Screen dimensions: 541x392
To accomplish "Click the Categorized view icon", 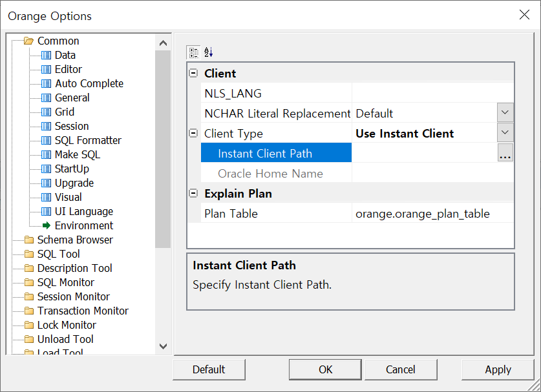I will click(x=193, y=53).
